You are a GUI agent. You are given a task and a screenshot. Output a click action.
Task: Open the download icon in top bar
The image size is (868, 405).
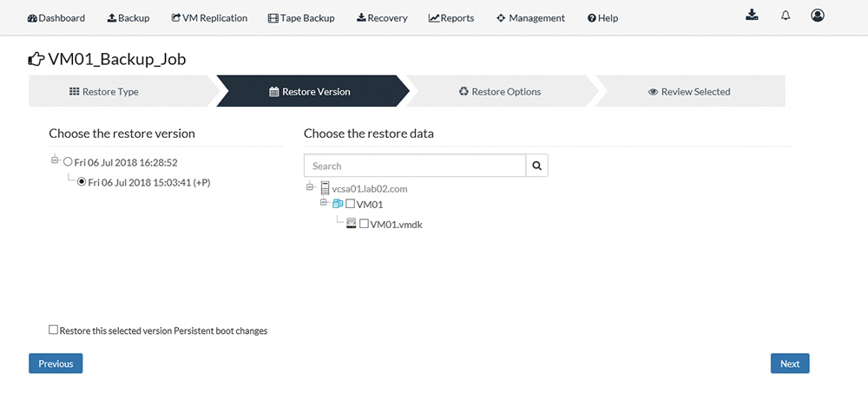(751, 16)
